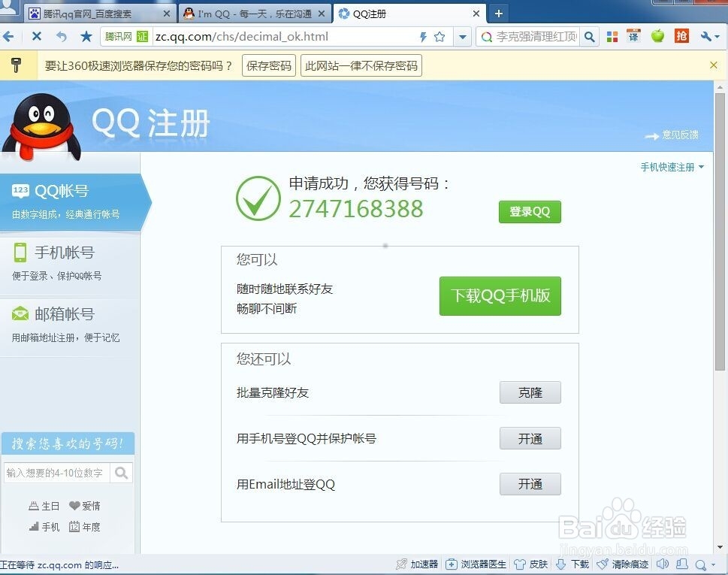Click the 手机 number category
Image resolution: width=728 pixels, height=575 pixels.
[x=44, y=527]
